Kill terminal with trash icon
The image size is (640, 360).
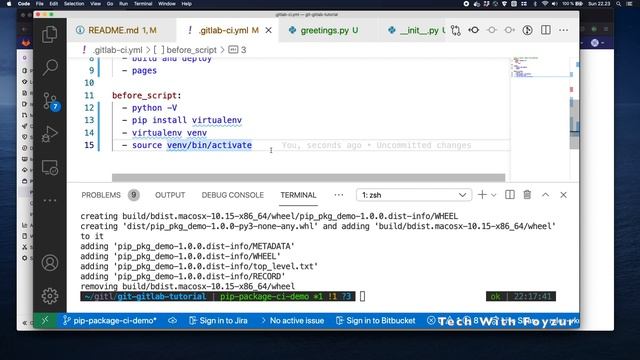(527, 195)
